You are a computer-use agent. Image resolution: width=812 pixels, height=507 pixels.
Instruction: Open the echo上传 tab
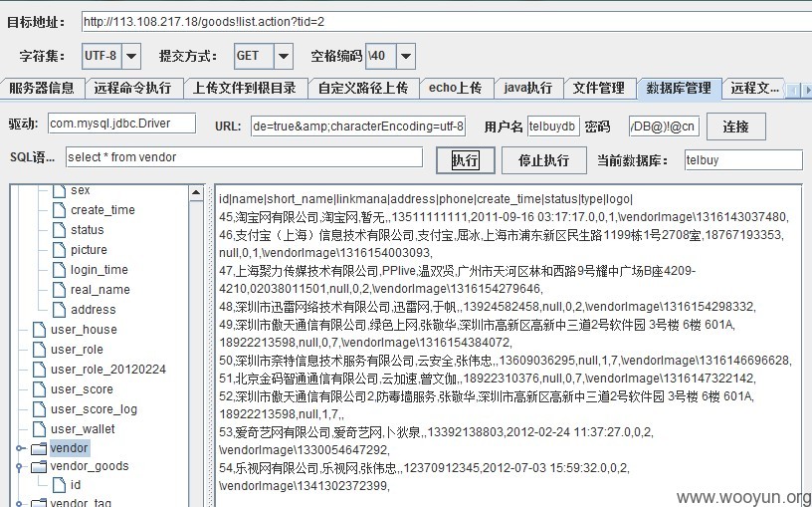[456, 88]
